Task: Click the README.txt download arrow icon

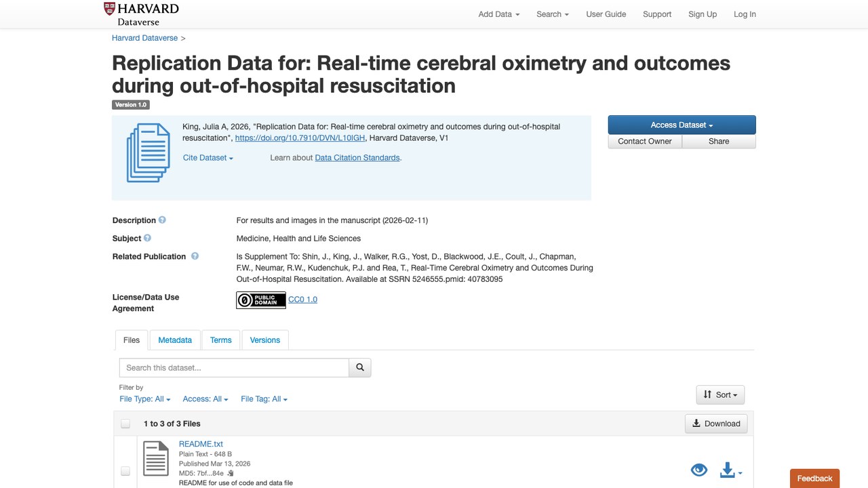Action: [x=728, y=470]
